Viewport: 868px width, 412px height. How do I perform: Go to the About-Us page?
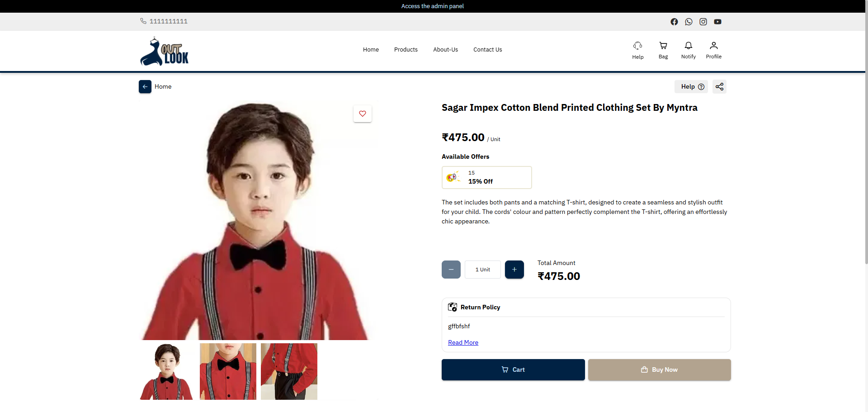pos(445,50)
